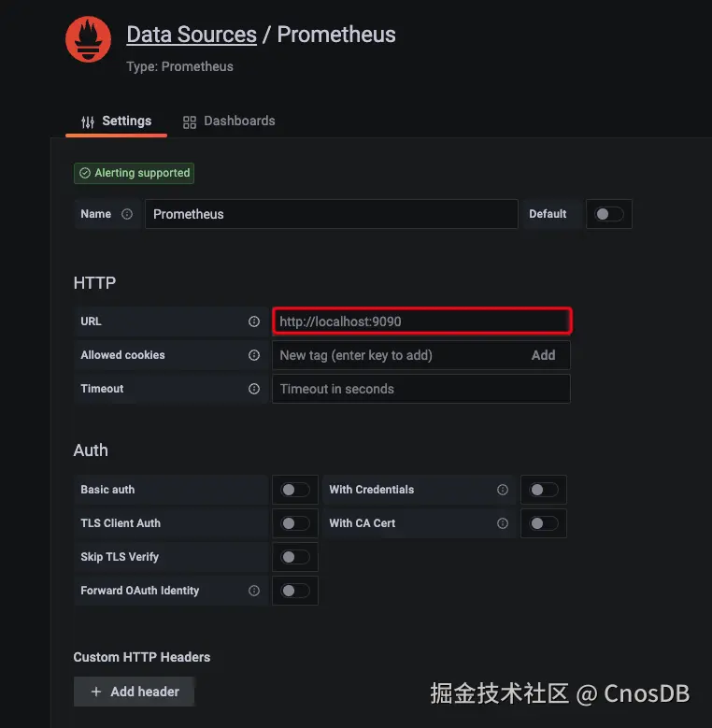This screenshot has width=712, height=728.
Task: Click the info icon next to Name
Action: [x=127, y=214]
